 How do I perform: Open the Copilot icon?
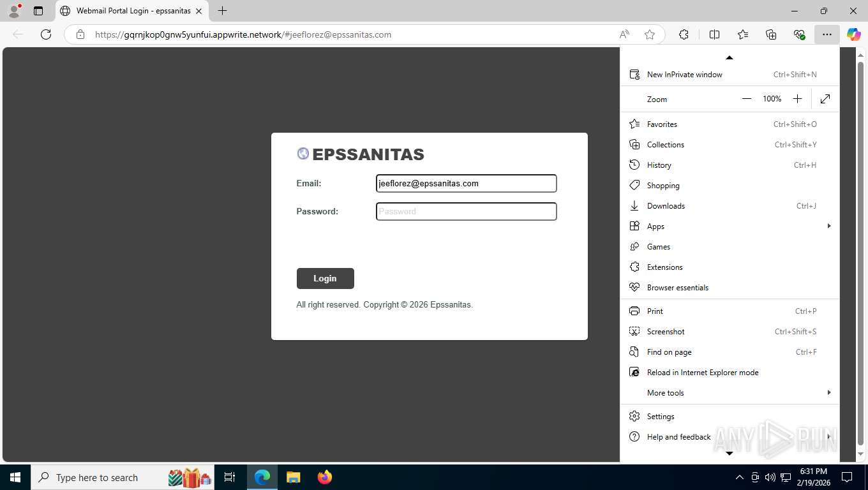pos(854,34)
